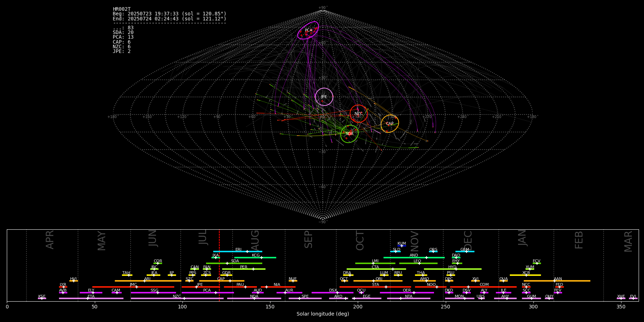
Task: Select the NOO shower label in timeline
Action: tap(431, 285)
